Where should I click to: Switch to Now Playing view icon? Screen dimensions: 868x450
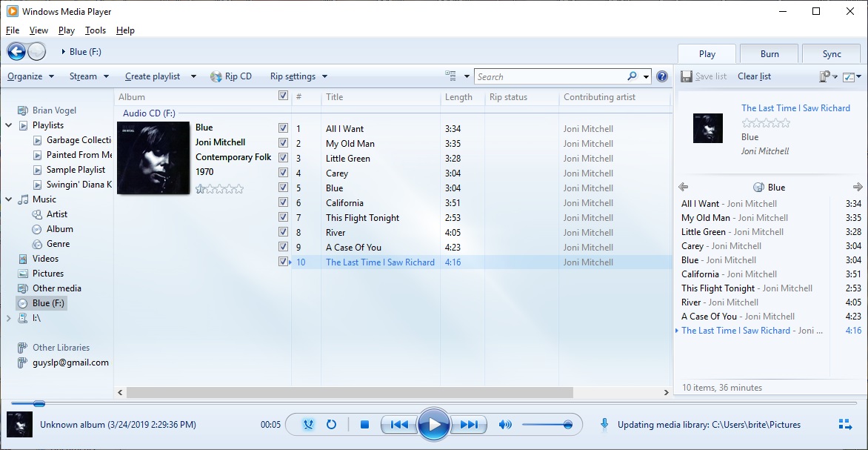844,424
